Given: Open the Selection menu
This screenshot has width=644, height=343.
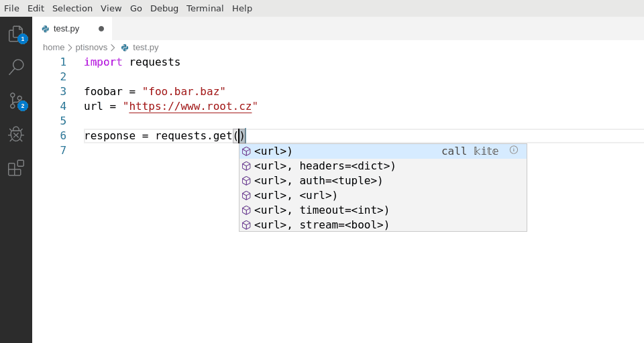Looking at the screenshot, I should click(x=72, y=8).
